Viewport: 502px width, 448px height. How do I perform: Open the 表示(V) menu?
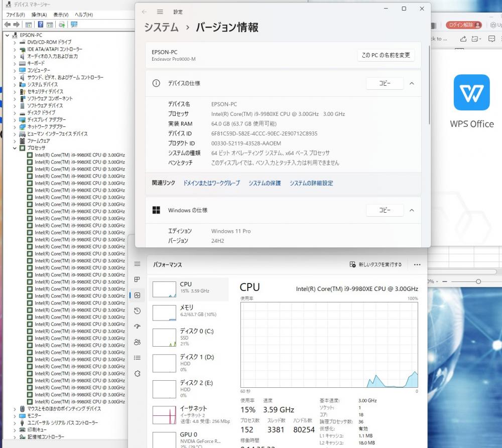click(61, 15)
